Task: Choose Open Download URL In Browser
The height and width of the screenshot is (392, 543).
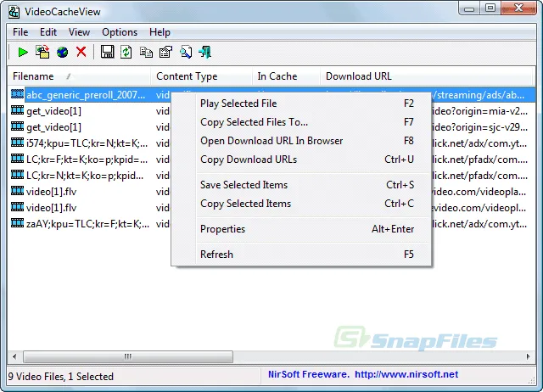Action: tap(301, 141)
